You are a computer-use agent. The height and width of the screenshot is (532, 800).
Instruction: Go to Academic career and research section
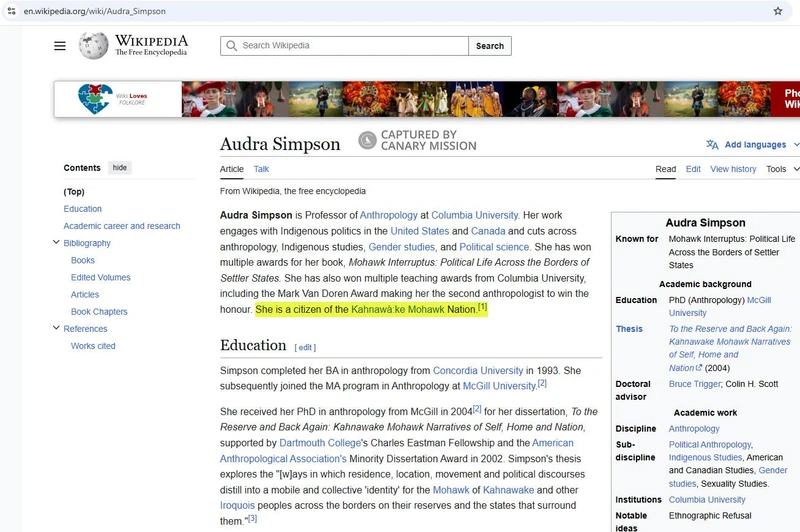coord(122,226)
